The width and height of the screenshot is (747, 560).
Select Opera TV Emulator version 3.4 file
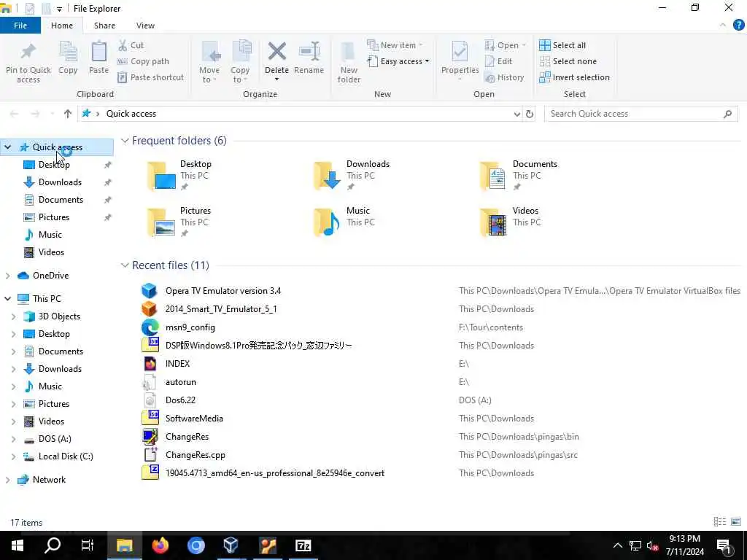[223, 291]
